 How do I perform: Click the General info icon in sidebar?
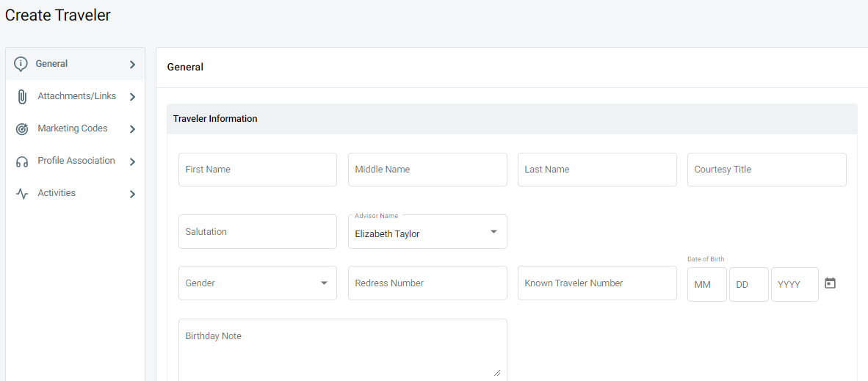[x=21, y=64]
